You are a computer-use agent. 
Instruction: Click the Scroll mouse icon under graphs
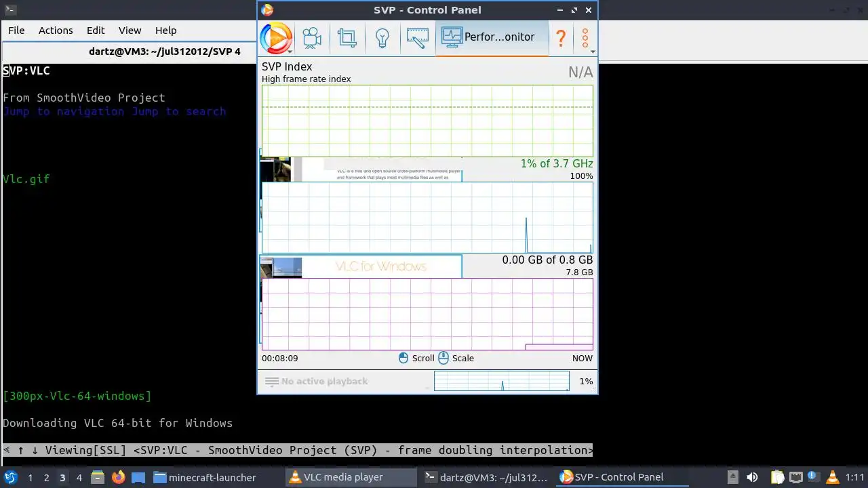403,358
